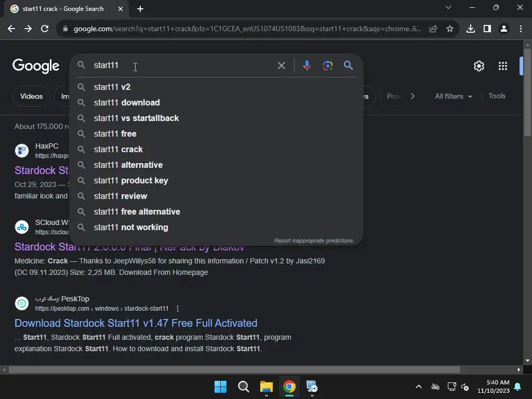532x399 pixels.
Task: Select suggestion start11 alternative
Action: (x=216, y=165)
